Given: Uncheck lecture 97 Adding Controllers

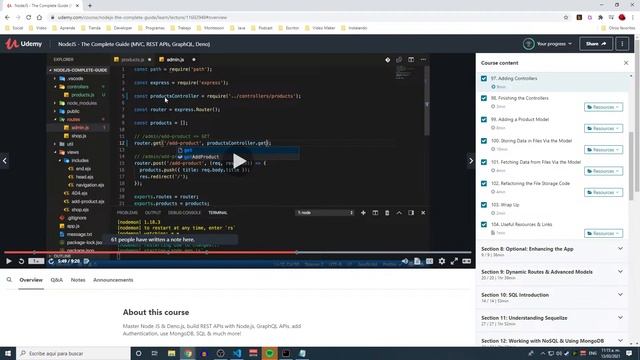Looking at the screenshot, I should (484, 78).
